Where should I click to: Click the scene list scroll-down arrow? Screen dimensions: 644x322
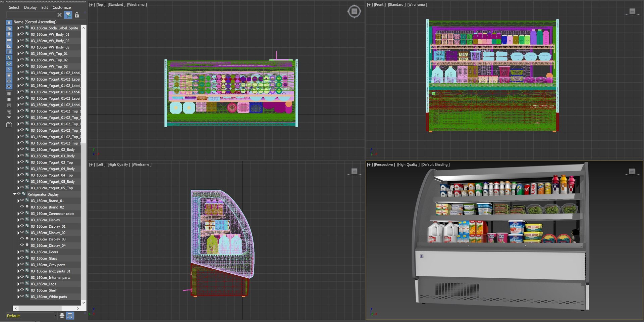(x=84, y=303)
